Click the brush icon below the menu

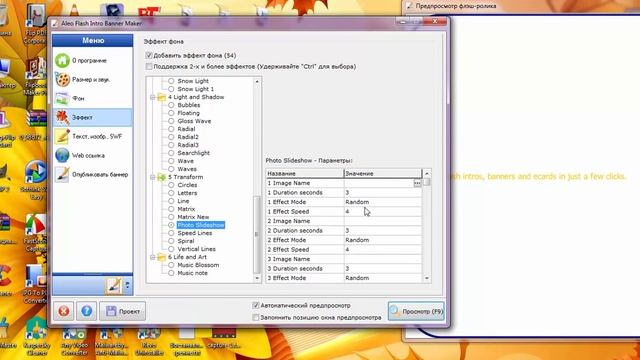(x=113, y=286)
